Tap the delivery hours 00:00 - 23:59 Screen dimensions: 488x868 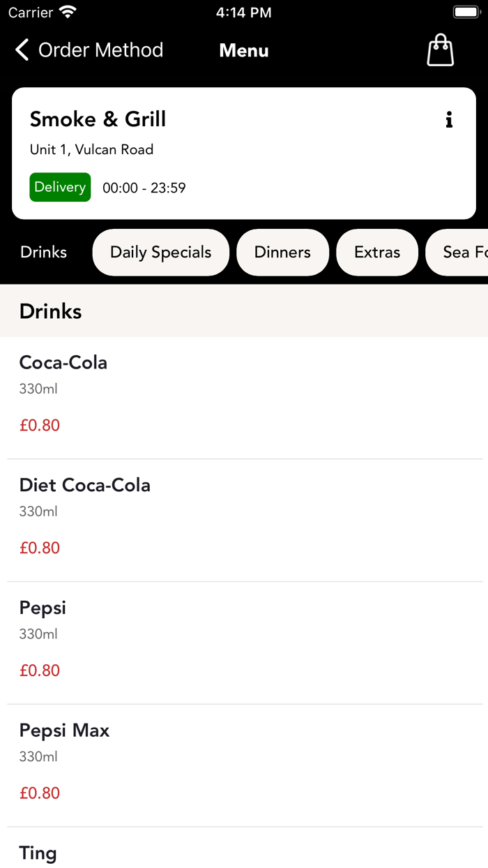(x=144, y=188)
